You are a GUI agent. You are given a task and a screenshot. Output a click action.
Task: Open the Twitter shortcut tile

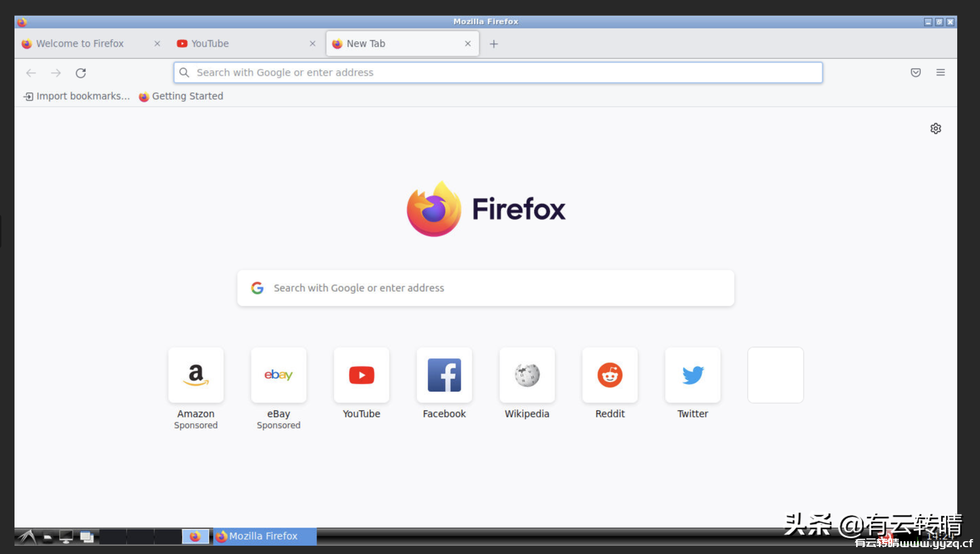click(x=692, y=375)
